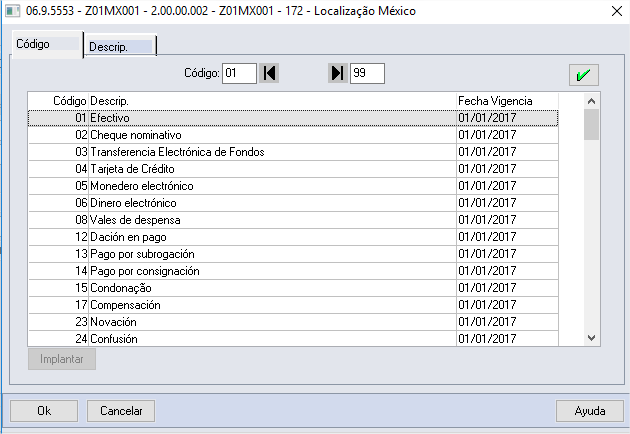This screenshot has width=630, height=434.
Task: Select the row 'Pago por consignación'
Action: point(293,271)
